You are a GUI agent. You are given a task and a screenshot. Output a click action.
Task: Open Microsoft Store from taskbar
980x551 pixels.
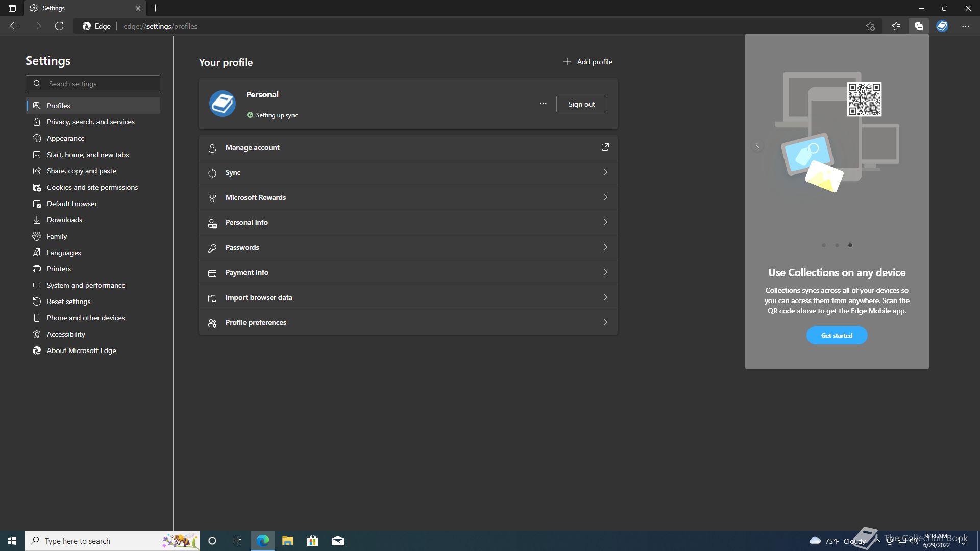coord(312,541)
